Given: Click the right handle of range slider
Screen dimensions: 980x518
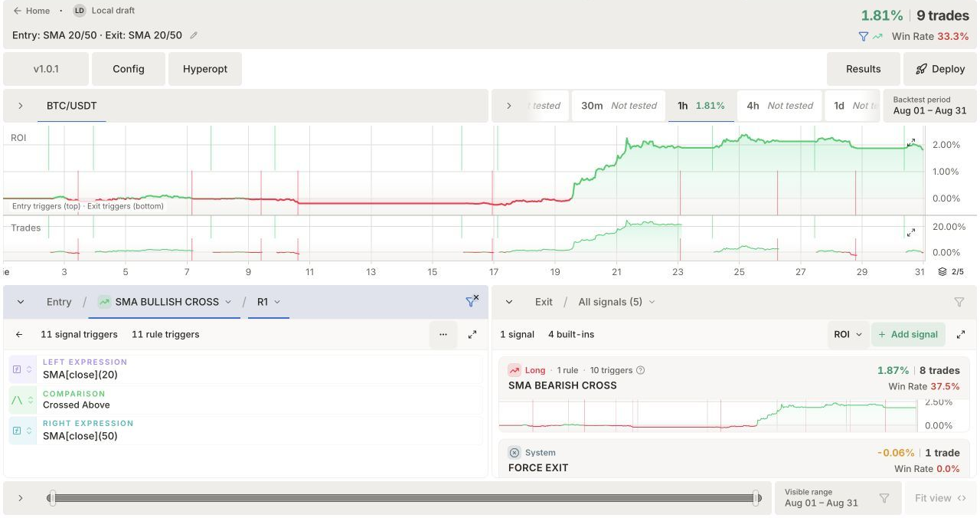Looking at the screenshot, I should click(757, 498).
